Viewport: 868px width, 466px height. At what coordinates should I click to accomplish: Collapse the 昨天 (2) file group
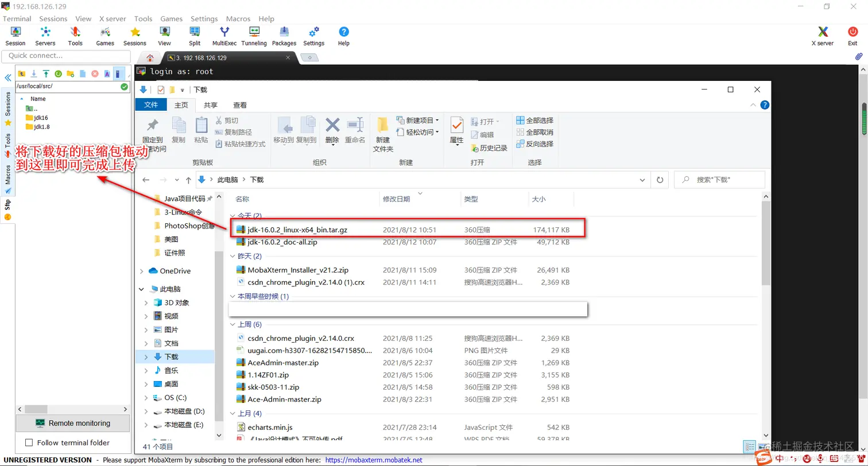233,256
